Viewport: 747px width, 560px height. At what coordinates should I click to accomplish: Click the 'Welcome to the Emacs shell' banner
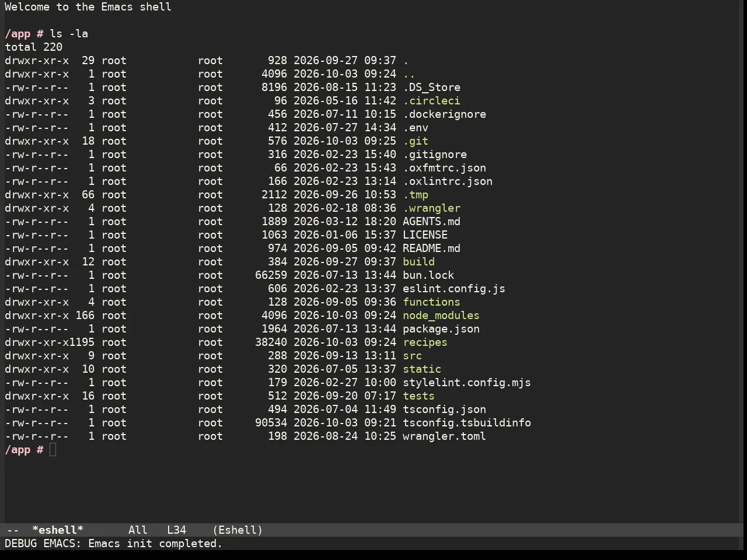(x=88, y=7)
